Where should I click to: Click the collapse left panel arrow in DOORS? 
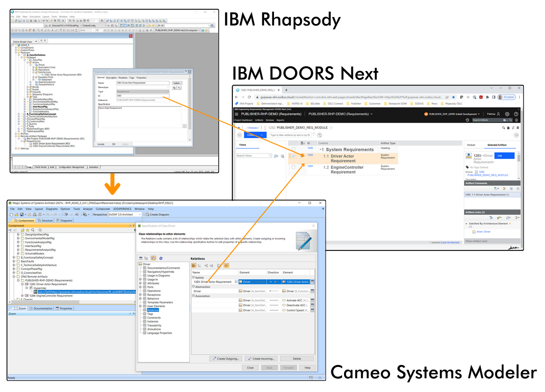240,135
